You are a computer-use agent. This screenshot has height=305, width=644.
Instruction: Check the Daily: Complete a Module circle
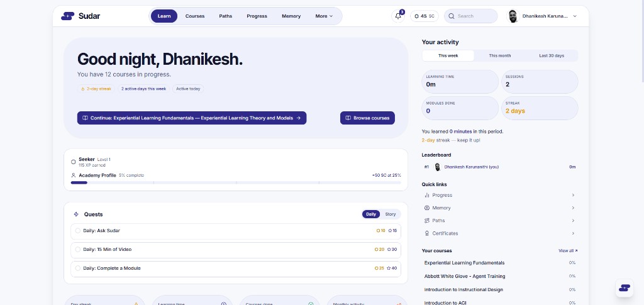click(77, 269)
